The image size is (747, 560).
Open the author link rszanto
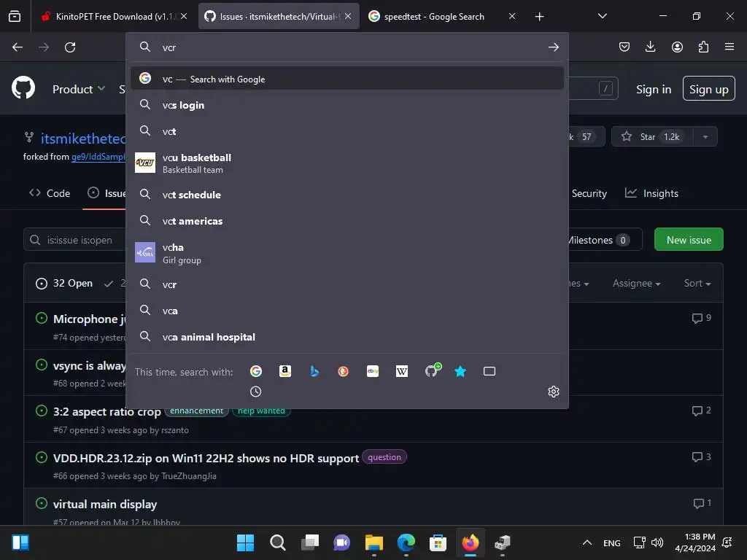175,430
